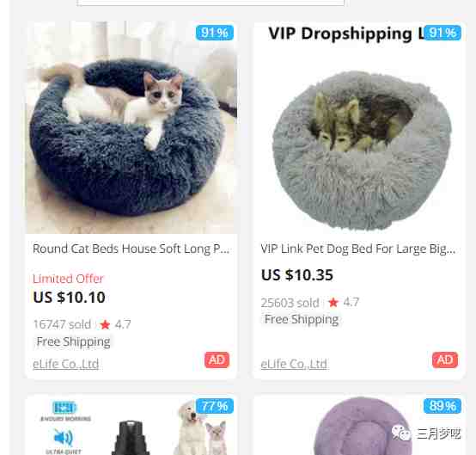Viewport: 476px width, 455px height.
Task: Open the purple pet bed thumbnail
Action: [x=359, y=425]
